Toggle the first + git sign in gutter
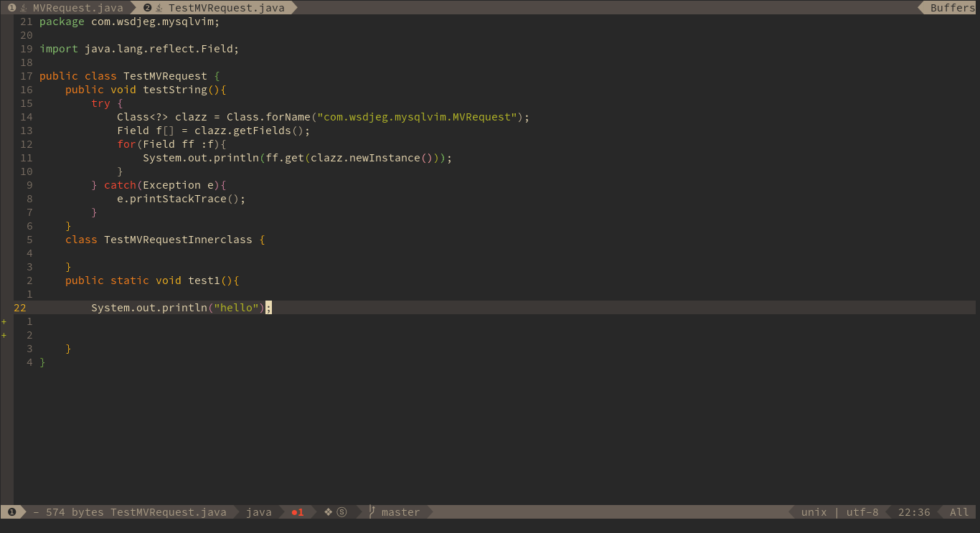The height and width of the screenshot is (533, 980). click(4, 321)
